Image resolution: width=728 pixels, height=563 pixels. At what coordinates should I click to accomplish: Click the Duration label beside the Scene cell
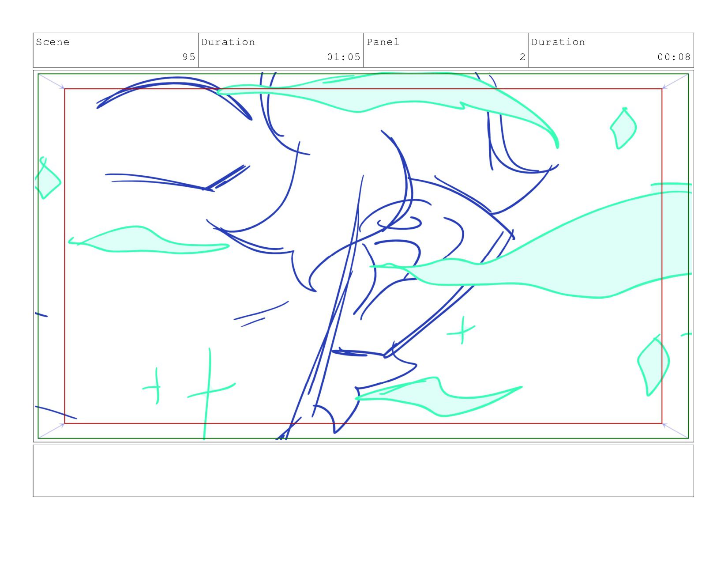tap(228, 42)
